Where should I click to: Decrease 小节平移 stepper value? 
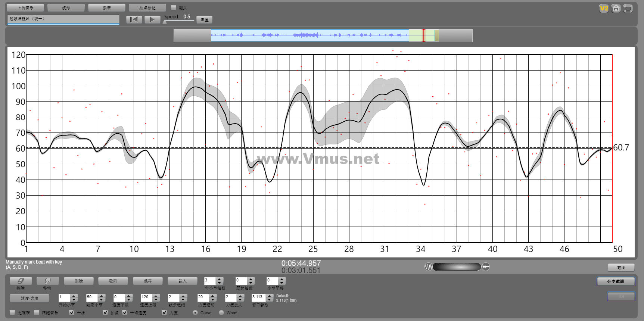coord(282,283)
